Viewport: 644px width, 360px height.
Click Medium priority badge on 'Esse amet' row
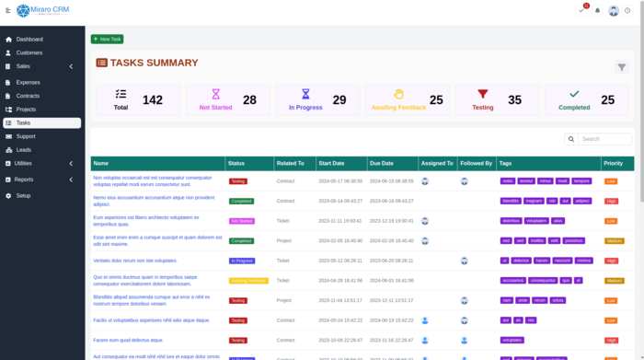pyautogui.click(x=615, y=241)
